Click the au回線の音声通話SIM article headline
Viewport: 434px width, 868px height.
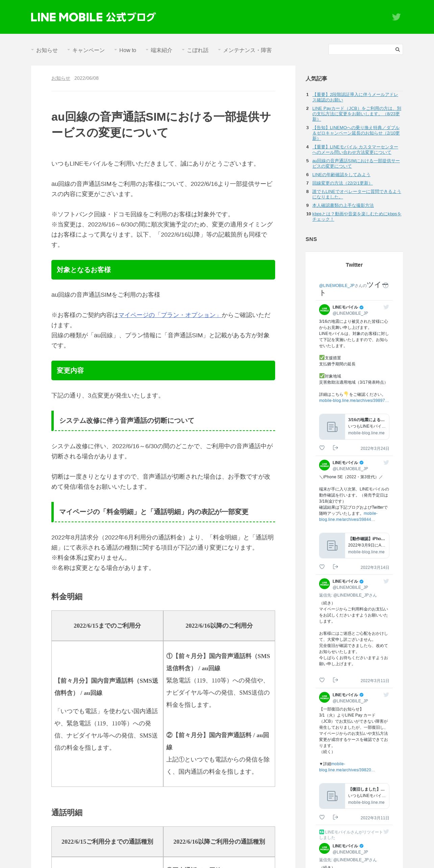(x=161, y=125)
